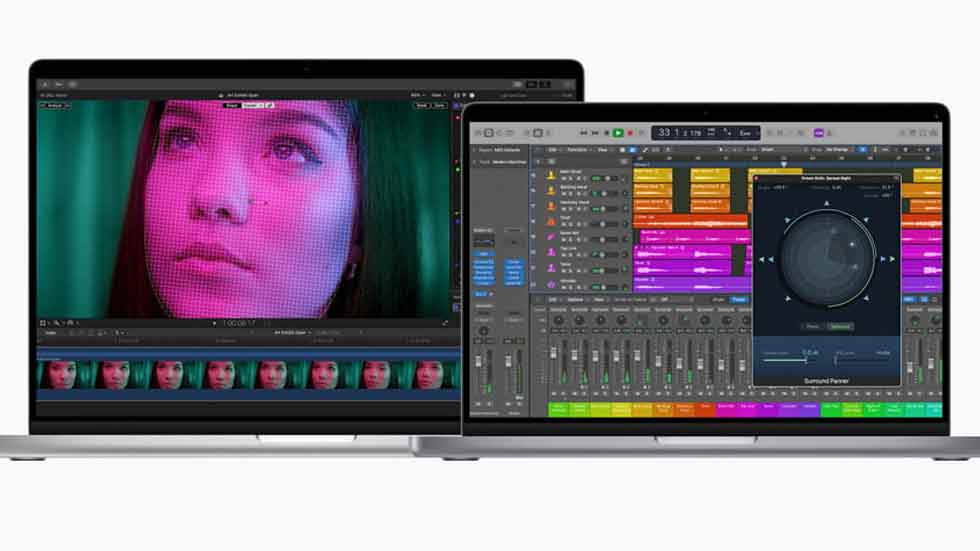This screenshot has width=980, height=551.
Task: Select the green Spherical mode button in panner
Action: pyautogui.click(x=840, y=326)
